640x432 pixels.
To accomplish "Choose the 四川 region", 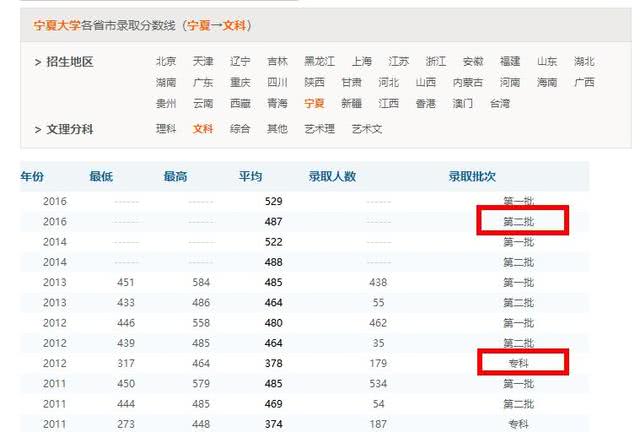I will point(277,82).
